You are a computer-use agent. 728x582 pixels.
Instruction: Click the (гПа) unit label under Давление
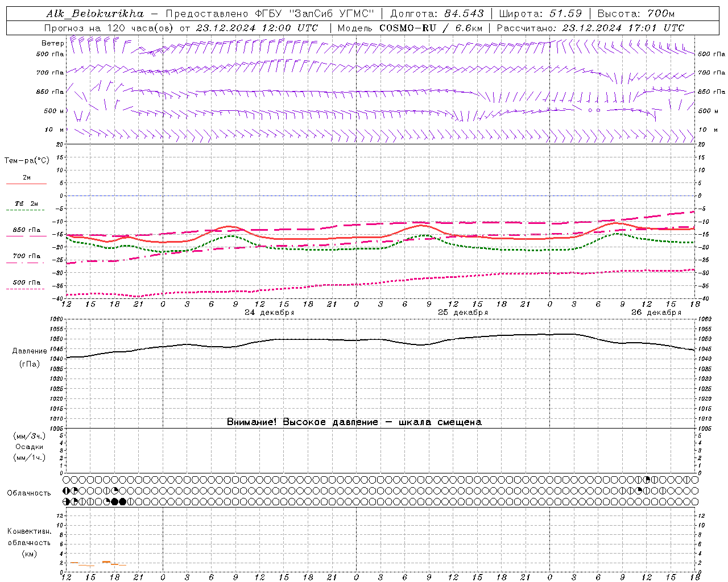[30, 364]
